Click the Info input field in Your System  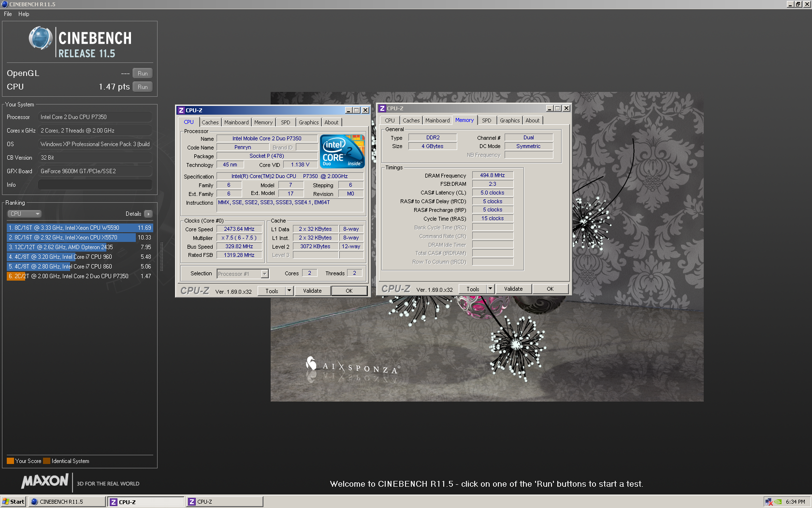click(x=95, y=185)
